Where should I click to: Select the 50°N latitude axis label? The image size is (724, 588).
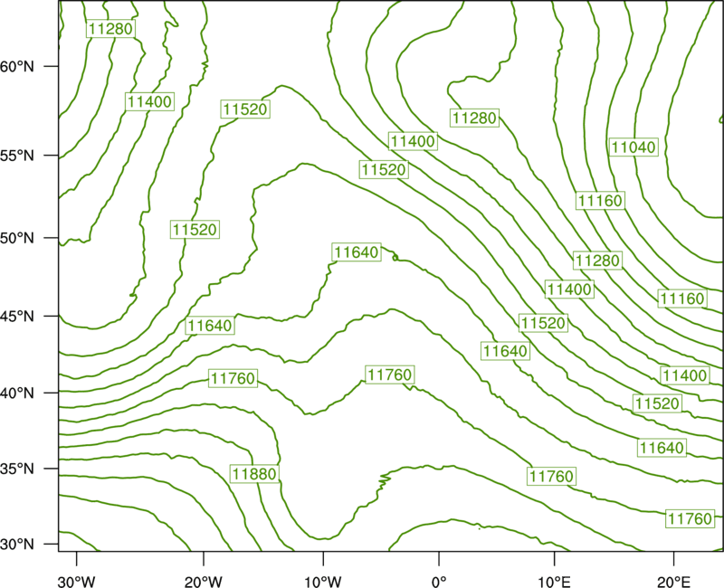(x=17, y=238)
